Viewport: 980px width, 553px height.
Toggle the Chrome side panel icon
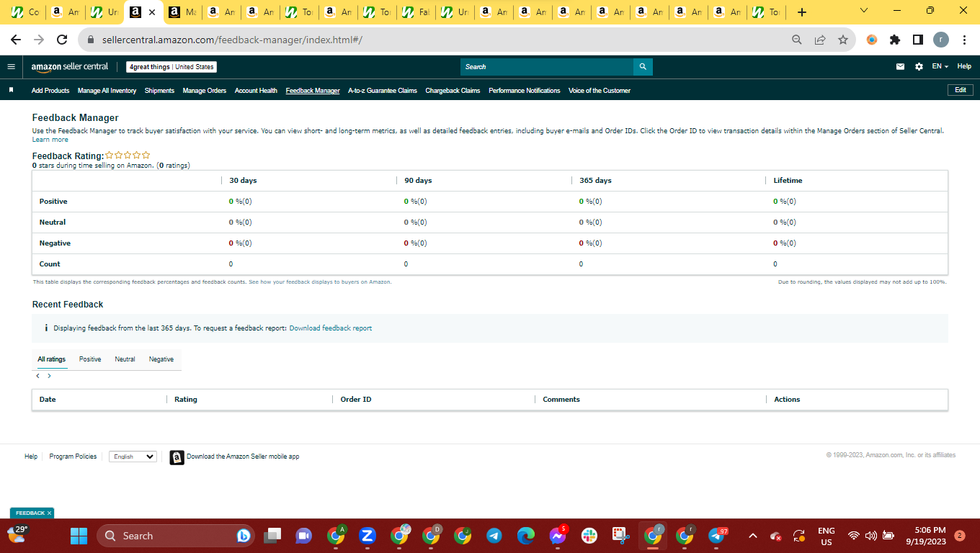click(x=917, y=40)
